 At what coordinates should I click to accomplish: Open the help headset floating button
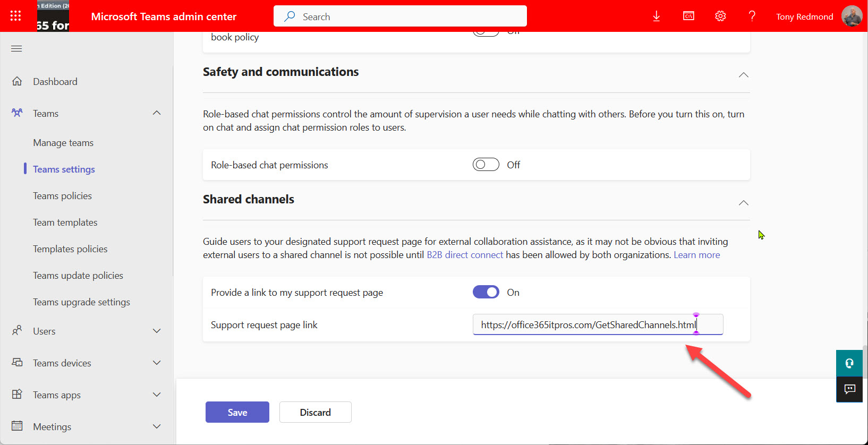click(x=849, y=363)
